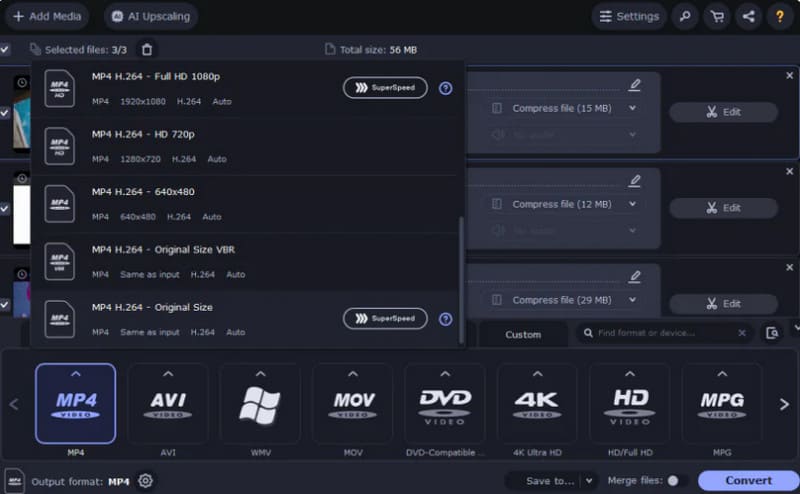
Task: Expand the Compress file (29 MB) dropdown
Action: click(632, 300)
